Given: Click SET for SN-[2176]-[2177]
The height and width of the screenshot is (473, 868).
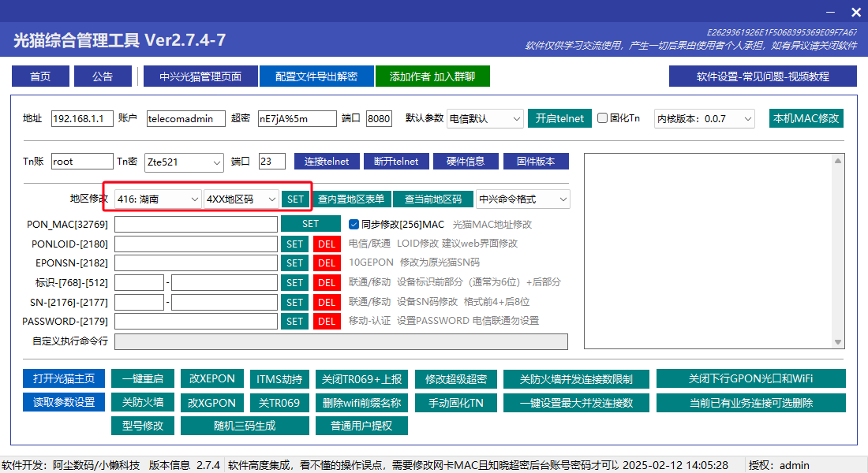Looking at the screenshot, I should pos(294,303).
